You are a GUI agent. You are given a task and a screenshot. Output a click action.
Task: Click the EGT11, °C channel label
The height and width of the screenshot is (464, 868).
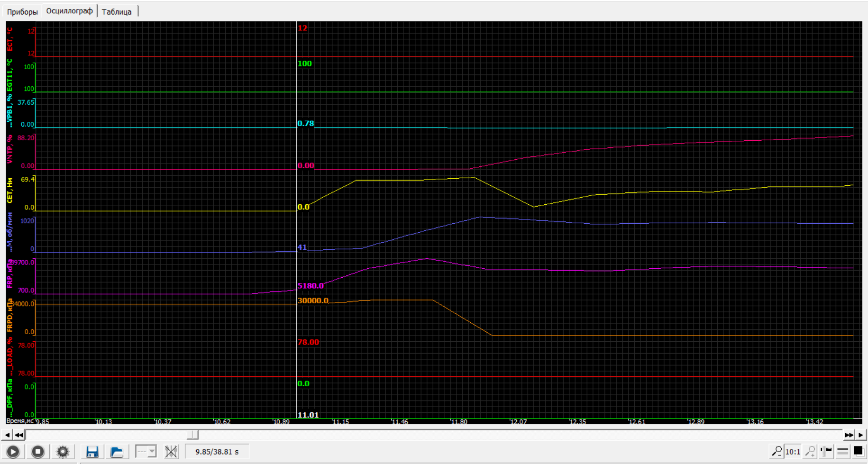click(x=10, y=75)
